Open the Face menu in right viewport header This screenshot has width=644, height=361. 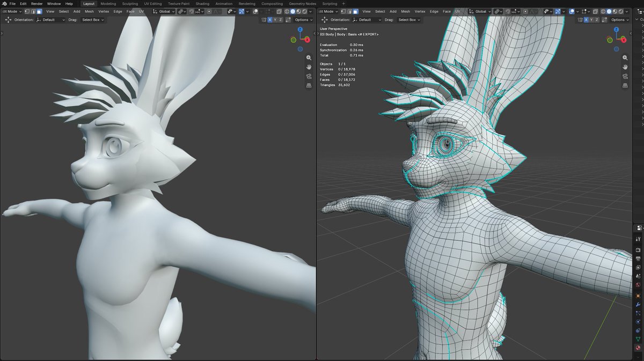(447, 11)
